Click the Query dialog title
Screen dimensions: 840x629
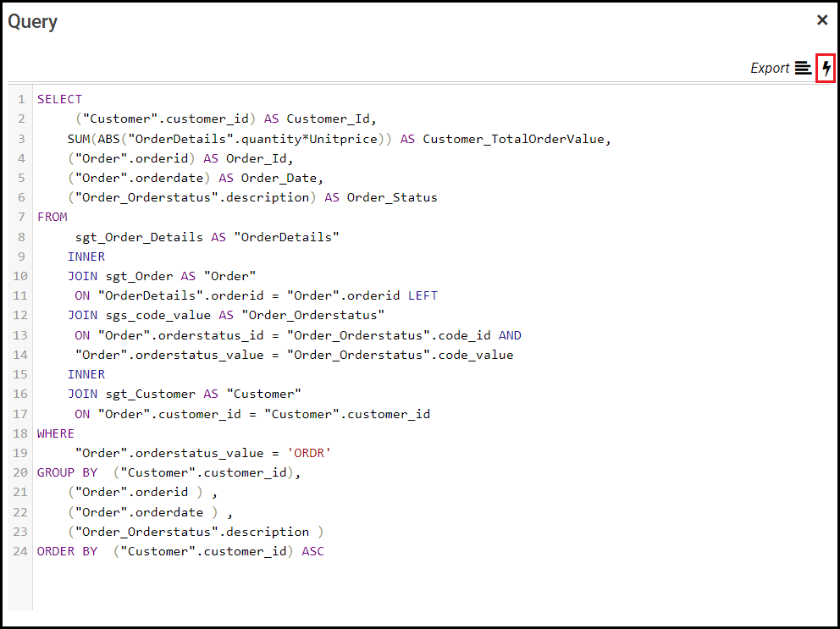[x=33, y=22]
